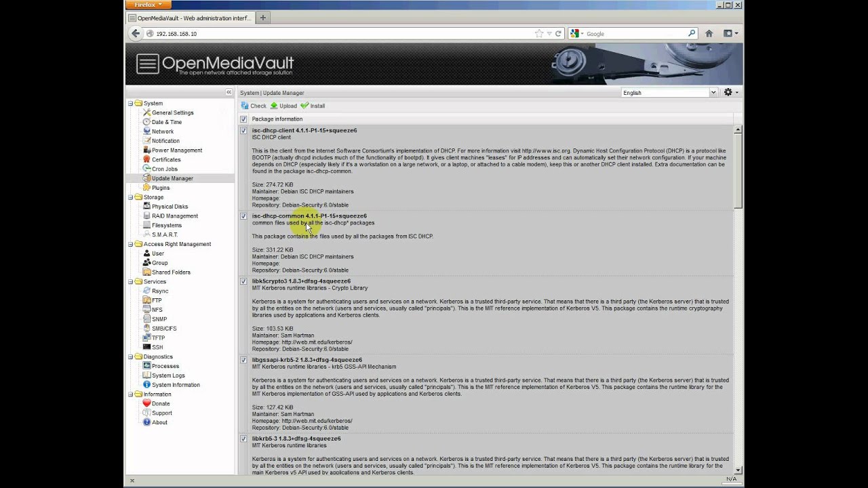The height and width of the screenshot is (488, 868).
Task: Collapse the Diagnostics tree node
Action: click(130, 357)
